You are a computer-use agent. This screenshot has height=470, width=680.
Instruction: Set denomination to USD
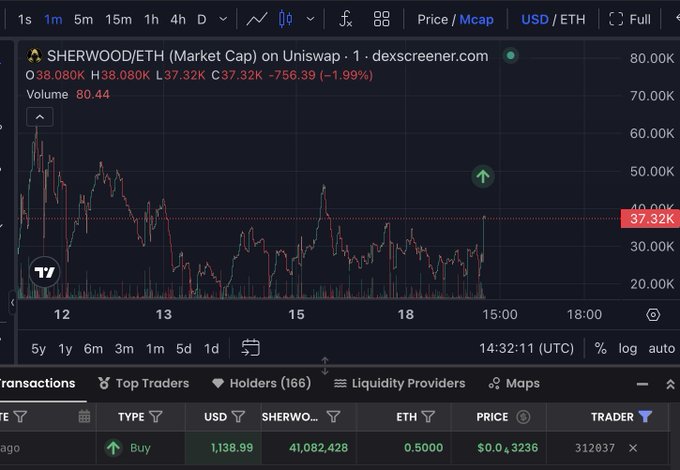click(x=535, y=20)
